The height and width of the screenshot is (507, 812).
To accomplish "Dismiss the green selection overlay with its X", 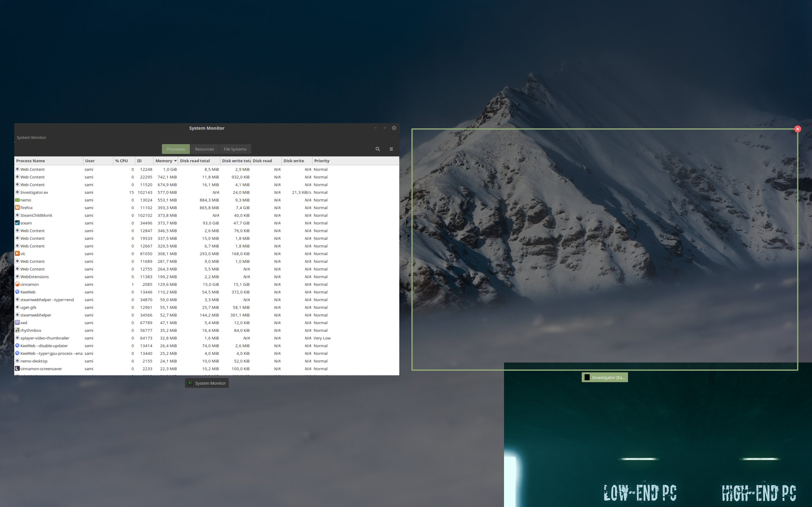I will coord(798,129).
